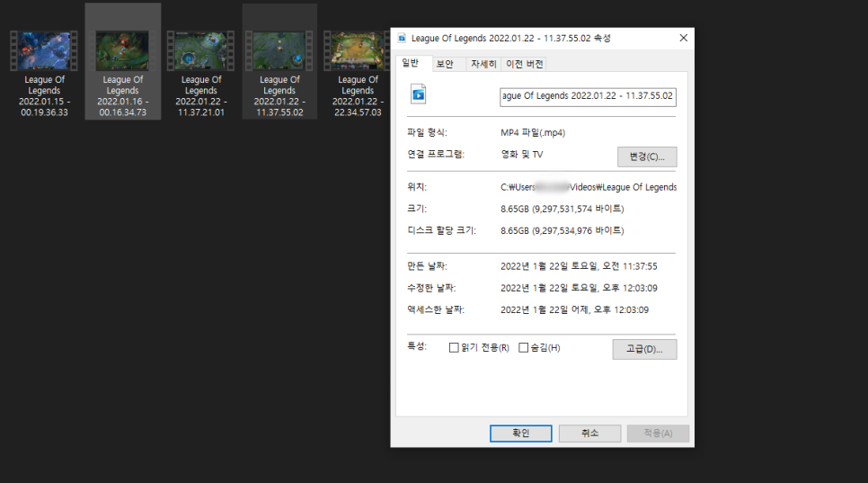Confirm with the 확인 button
Image resolution: width=868 pixels, height=483 pixels.
point(521,434)
